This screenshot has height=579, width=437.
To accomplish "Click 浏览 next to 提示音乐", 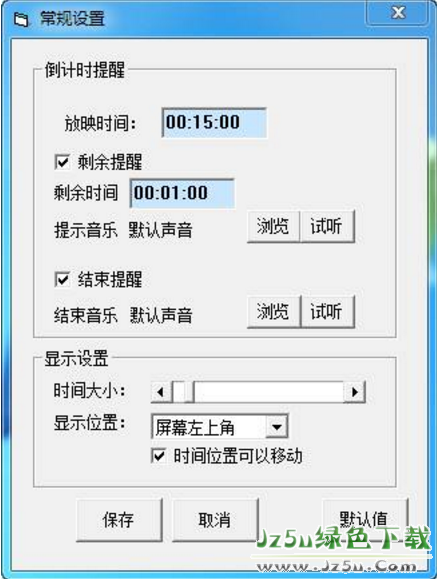I will 273,226.
